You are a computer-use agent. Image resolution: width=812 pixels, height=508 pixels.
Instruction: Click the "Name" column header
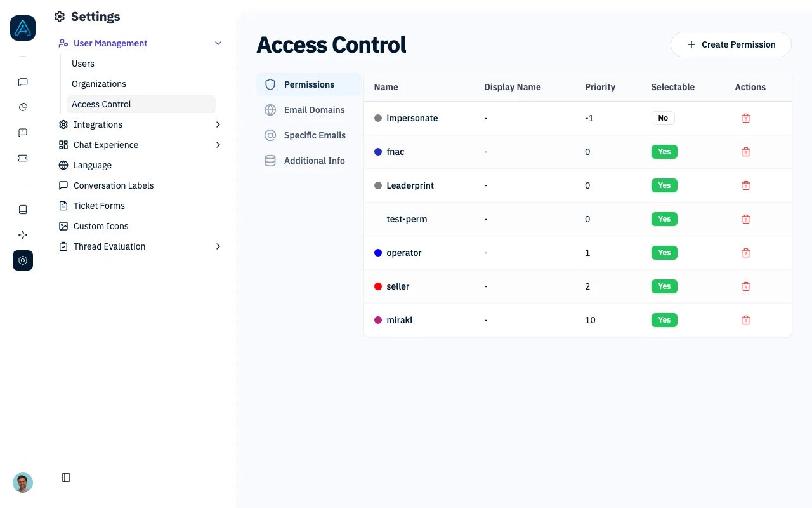pos(386,87)
